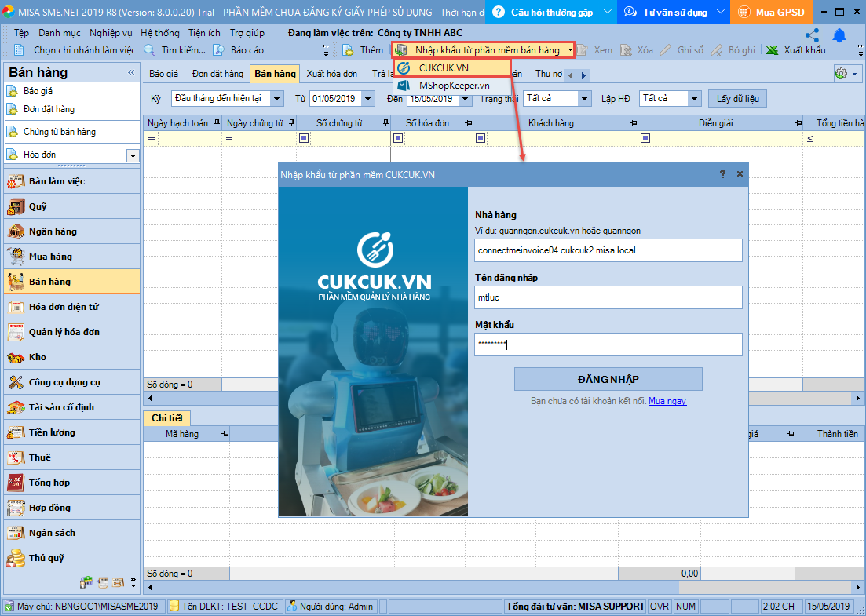The width and height of the screenshot is (866, 616).
Task: Click the Mua ngay link
Action: click(667, 401)
